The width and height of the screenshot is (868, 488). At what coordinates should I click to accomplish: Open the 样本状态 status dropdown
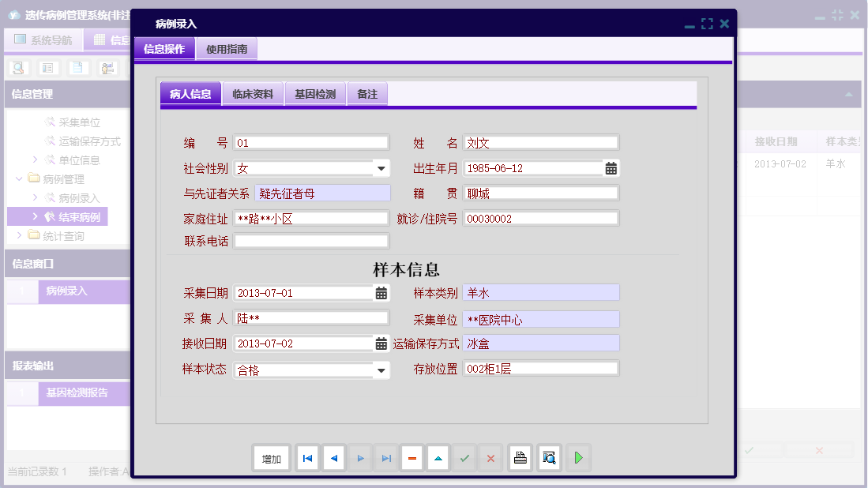point(380,370)
